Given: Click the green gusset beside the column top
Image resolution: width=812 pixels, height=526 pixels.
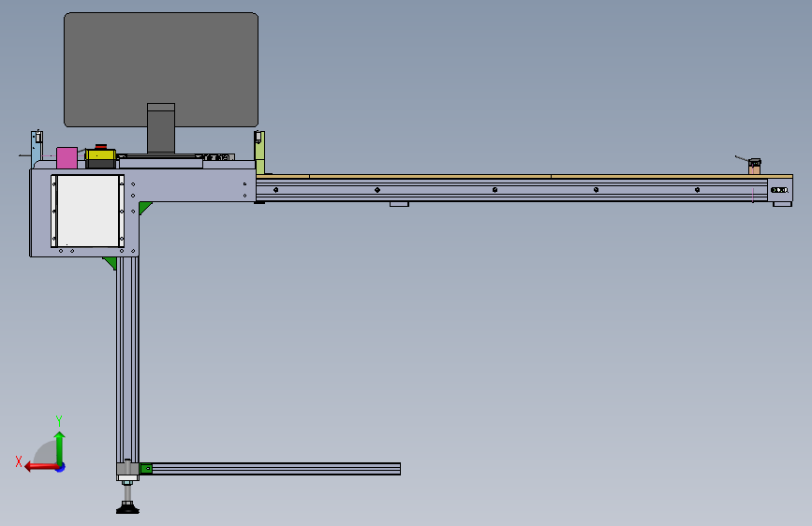Looking at the screenshot, I should point(144,208).
